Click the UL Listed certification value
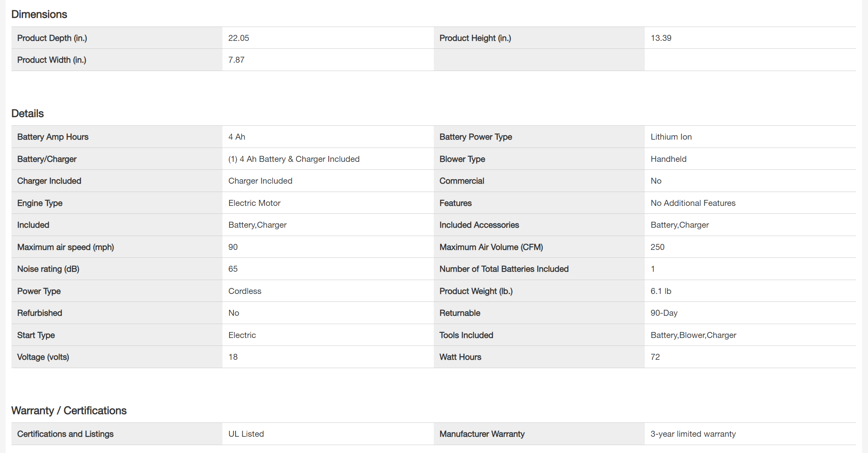Image resolution: width=868 pixels, height=453 pixels. (246, 434)
